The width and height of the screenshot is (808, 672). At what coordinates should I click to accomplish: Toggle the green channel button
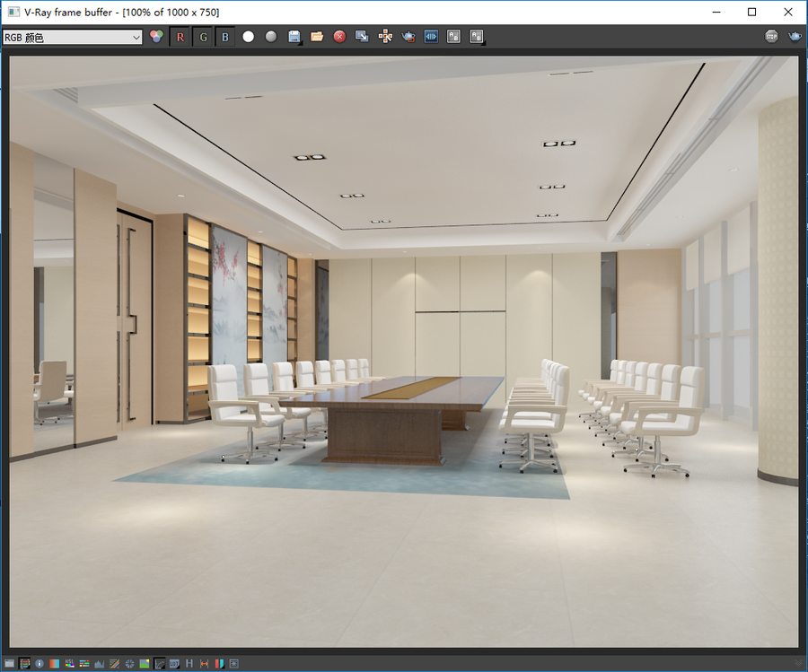pyautogui.click(x=203, y=37)
